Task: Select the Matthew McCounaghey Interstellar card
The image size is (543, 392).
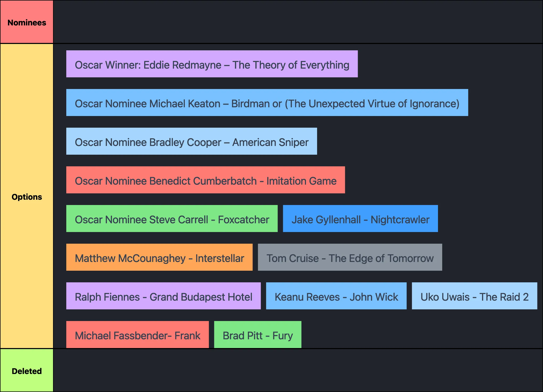Action: [x=159, y=257]
